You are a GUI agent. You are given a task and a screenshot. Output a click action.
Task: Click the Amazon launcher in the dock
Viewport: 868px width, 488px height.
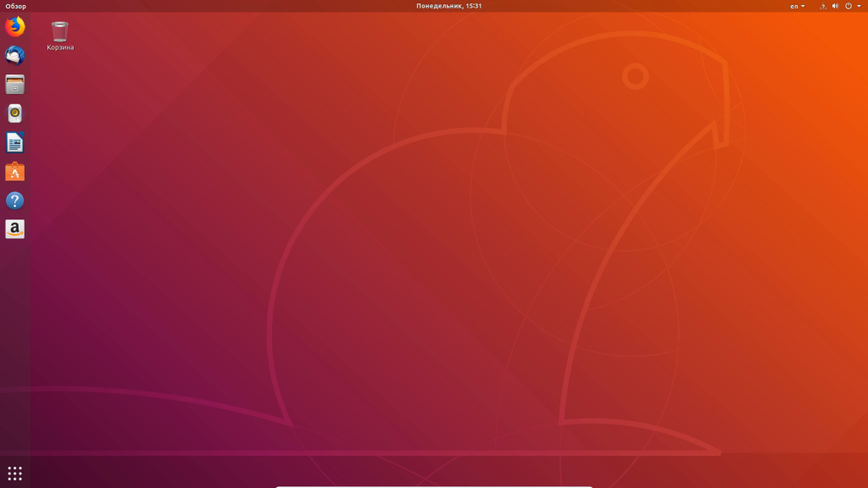(x=13, y=229)
